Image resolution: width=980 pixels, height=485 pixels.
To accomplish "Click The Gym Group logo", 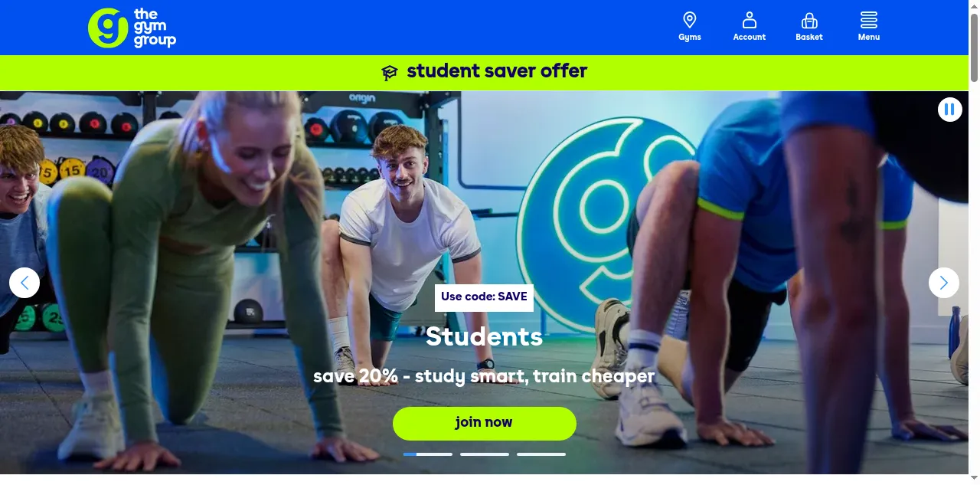I will tap(132, 28).
